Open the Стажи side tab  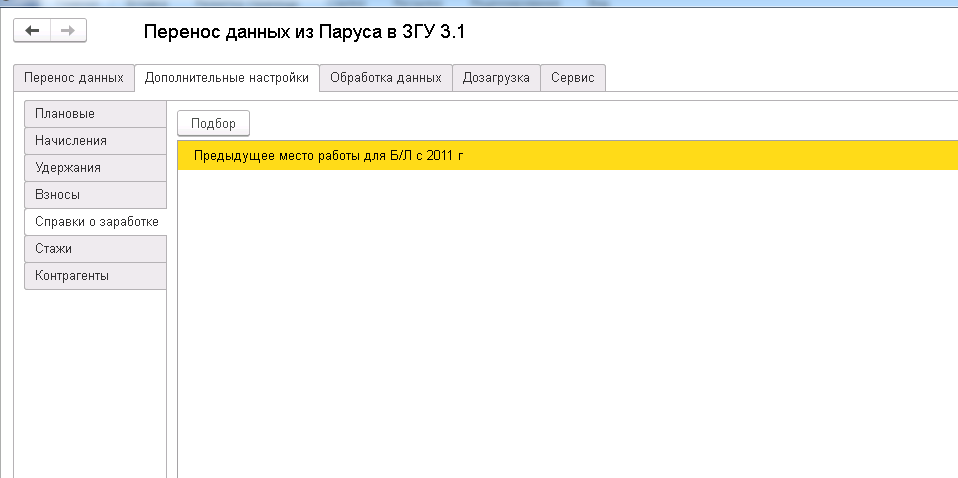click(95, 249)
